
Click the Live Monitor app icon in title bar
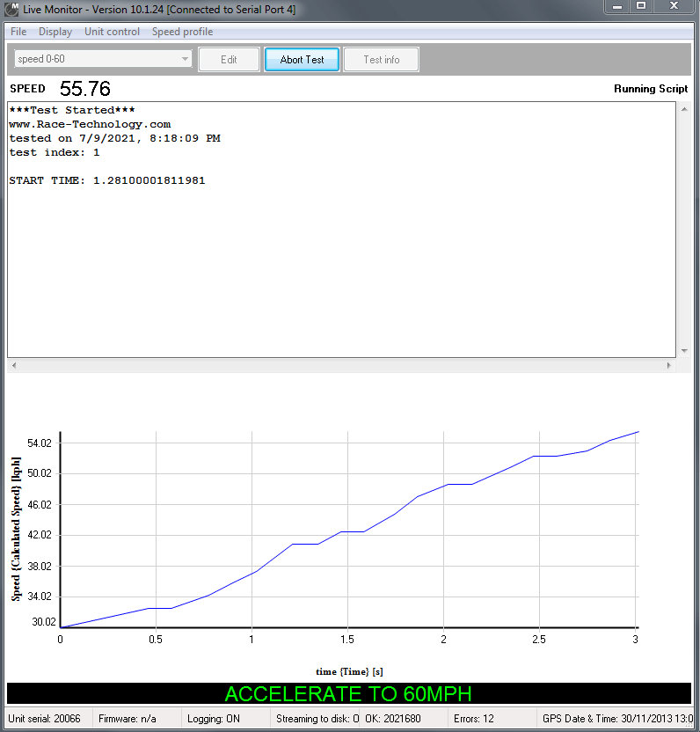click(11, 8)
